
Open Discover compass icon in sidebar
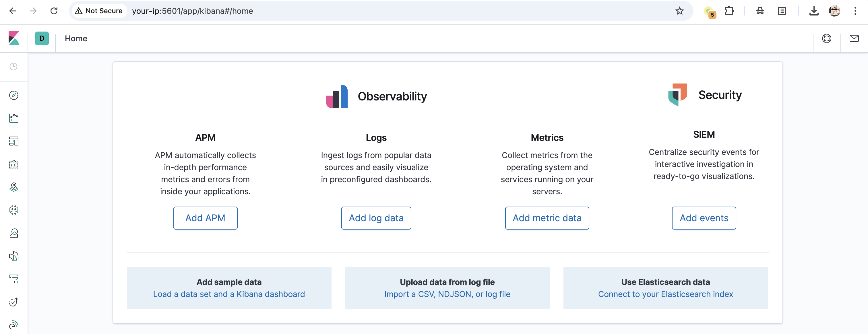[x=14, y=95]
